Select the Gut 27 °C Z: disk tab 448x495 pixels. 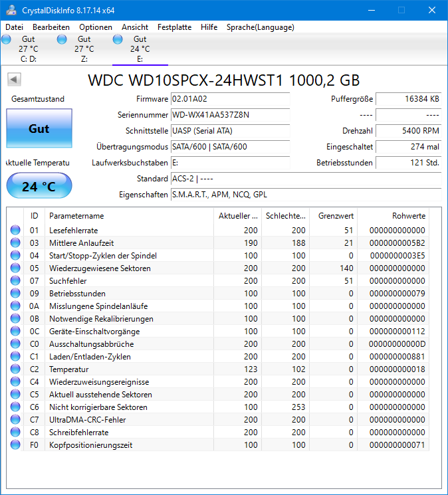84,49
